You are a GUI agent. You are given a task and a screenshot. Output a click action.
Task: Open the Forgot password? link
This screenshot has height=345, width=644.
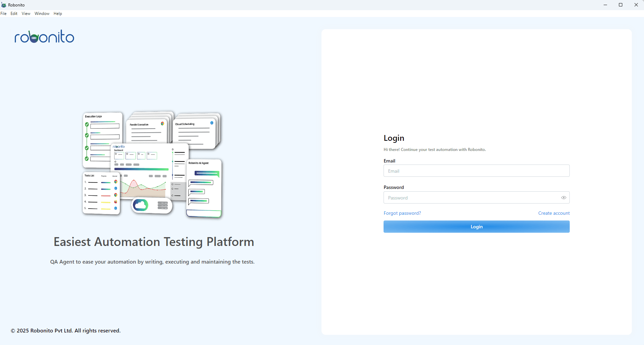coord(402,213)
